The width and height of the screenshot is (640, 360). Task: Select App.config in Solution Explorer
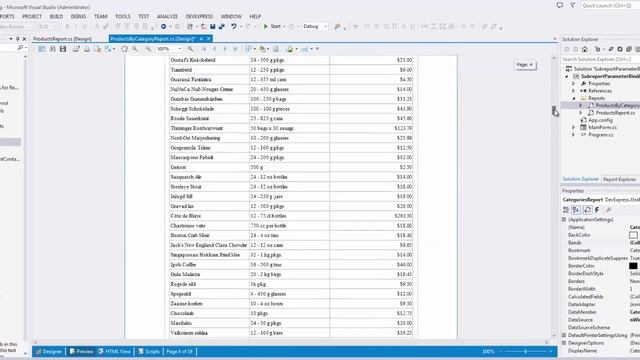600,120
